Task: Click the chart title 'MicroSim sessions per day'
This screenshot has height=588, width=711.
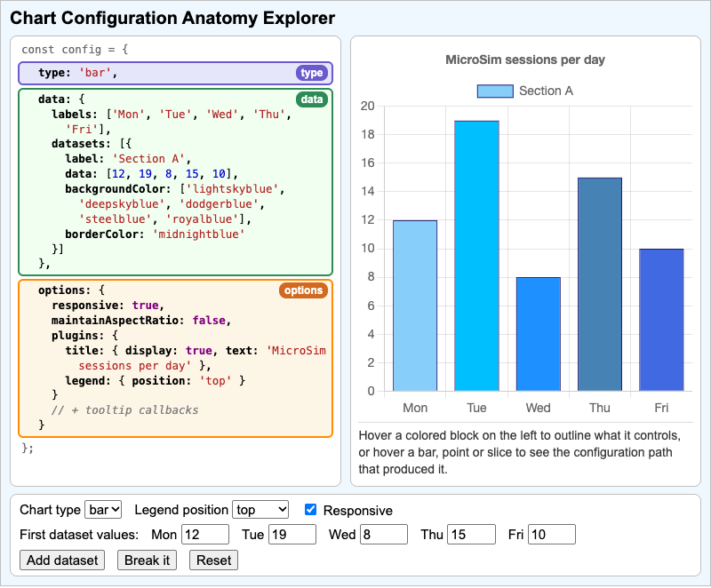Action: click(525, 60)
